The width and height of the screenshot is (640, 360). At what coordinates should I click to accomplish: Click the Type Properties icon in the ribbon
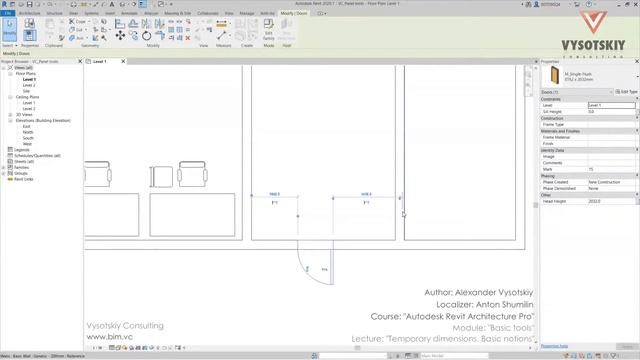[x=29, y=23]
